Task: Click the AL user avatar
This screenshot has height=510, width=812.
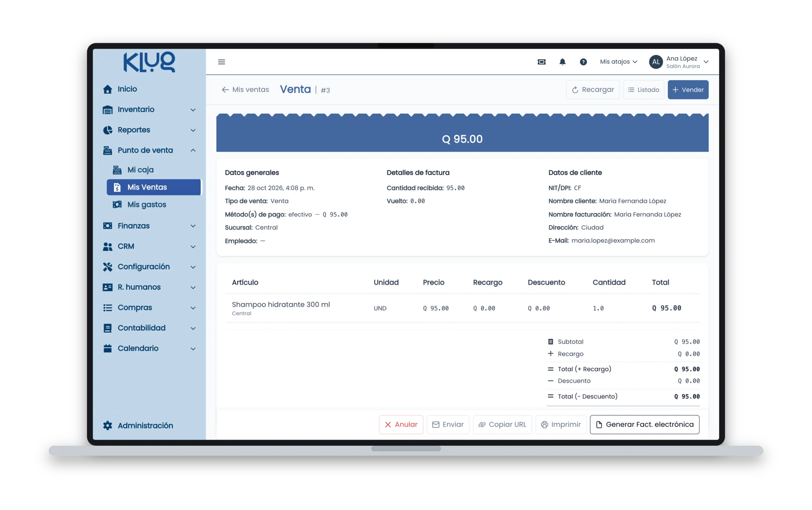Action: tap(656, 62)
